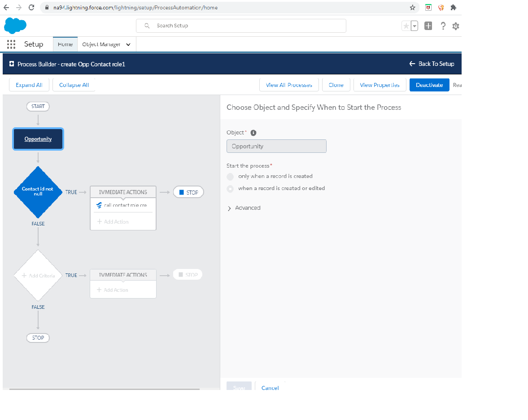Switch to the Home tab
Viewport: 528px width, 420px height.
click(x=65, y=44)
